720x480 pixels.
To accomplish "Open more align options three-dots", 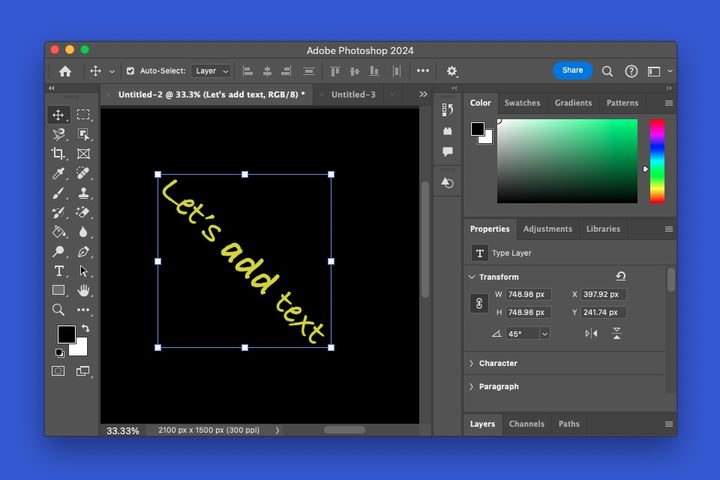I will [x=422, y=70].
